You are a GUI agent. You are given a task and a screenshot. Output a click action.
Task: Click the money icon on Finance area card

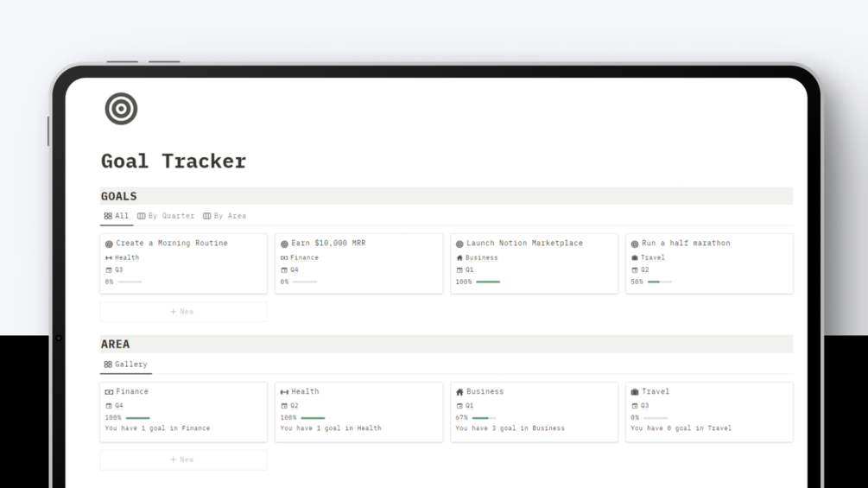click(109, 392)
